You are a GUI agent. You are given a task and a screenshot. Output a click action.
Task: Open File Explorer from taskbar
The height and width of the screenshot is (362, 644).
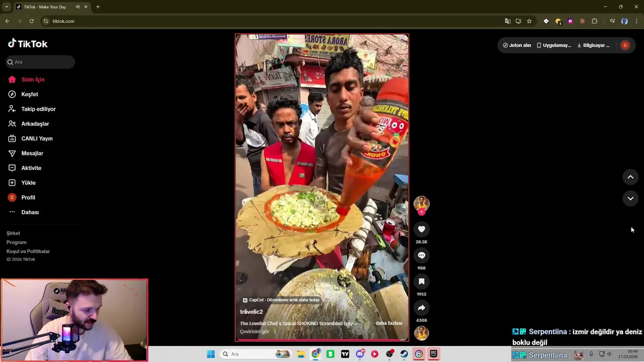(x=300, y=354)
